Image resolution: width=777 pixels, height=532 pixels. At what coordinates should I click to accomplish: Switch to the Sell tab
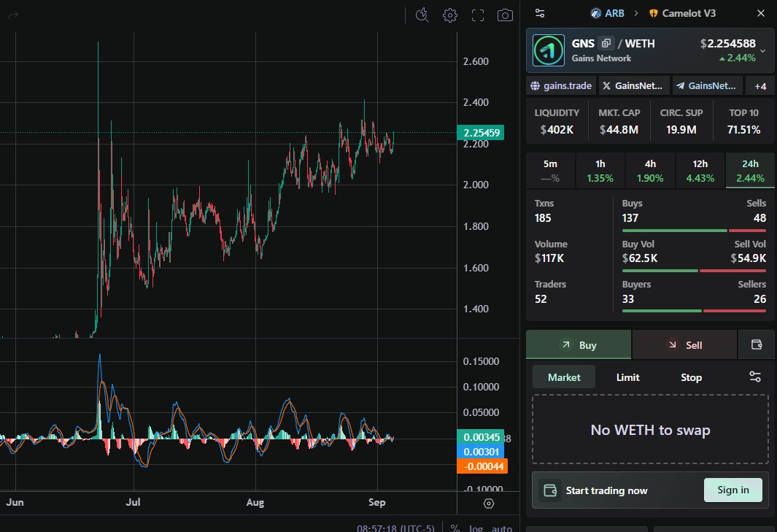(x=684, y=344)
